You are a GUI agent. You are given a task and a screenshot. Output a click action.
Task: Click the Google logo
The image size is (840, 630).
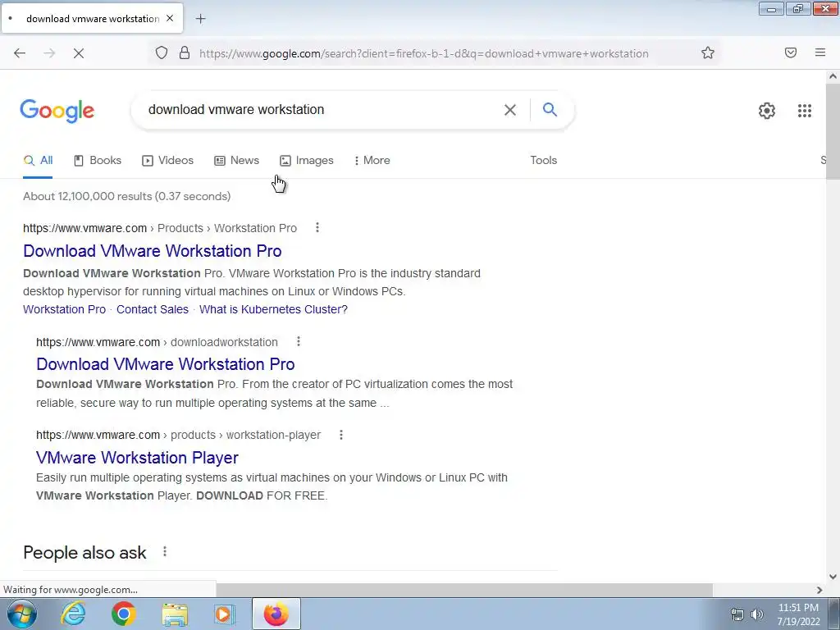57,111
